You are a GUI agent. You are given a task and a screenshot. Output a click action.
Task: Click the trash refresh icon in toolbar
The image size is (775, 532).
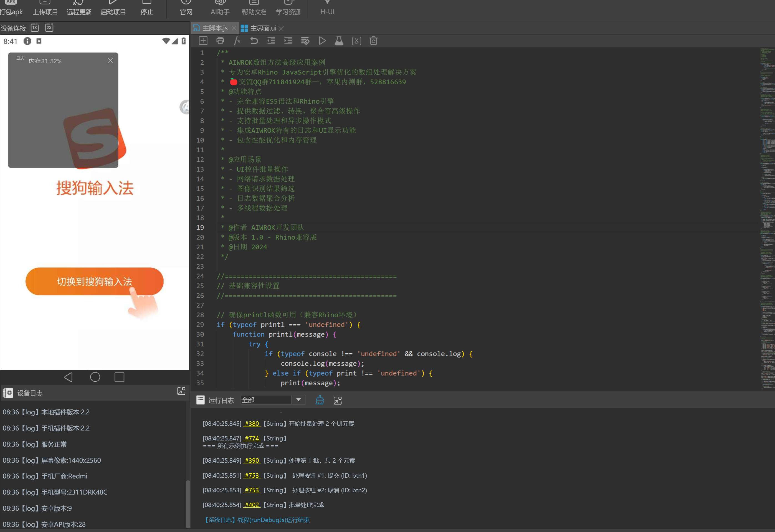click(373, 41)
